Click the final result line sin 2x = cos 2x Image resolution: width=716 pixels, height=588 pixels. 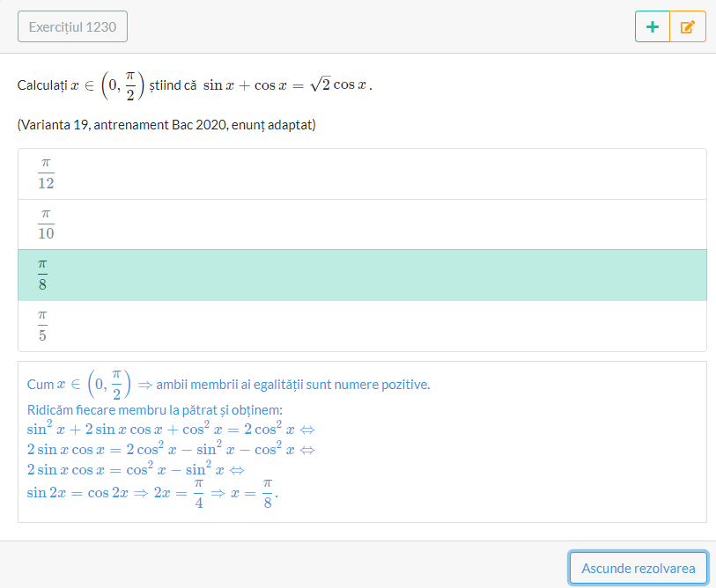[152, 493]
